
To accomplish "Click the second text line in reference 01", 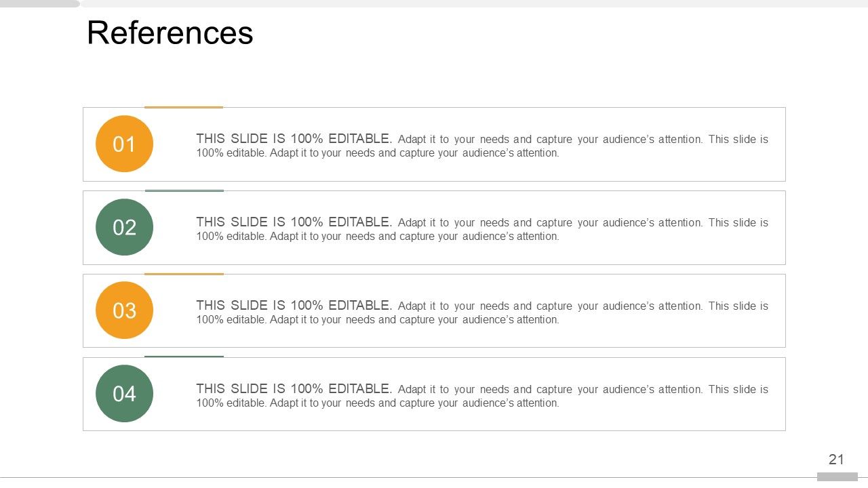I will 378,153.
